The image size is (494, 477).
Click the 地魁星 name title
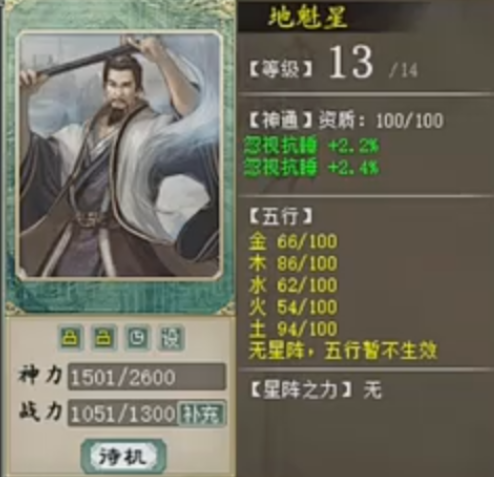tap(307, 17)
